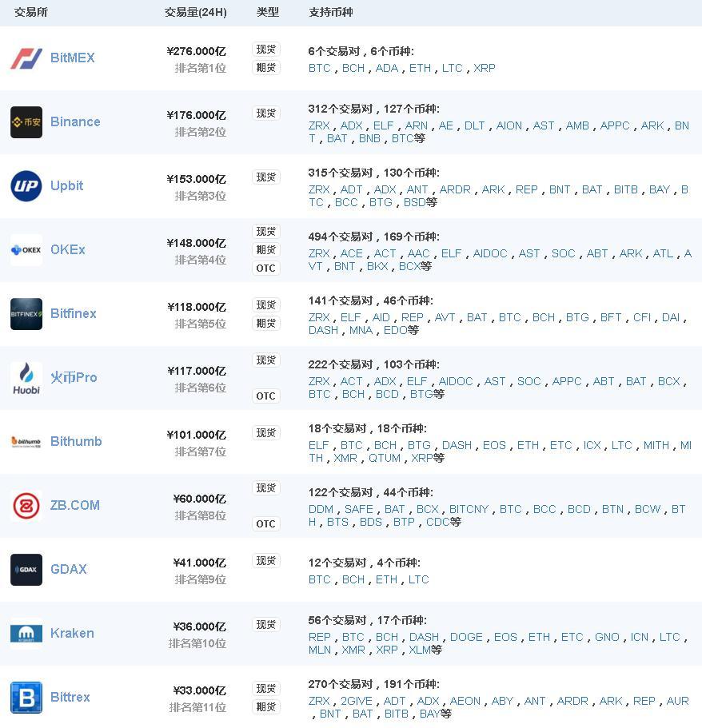Click the 期货 tag under BitMEX
The width and height of the screenshot is (702, 728).
[266, 68]
